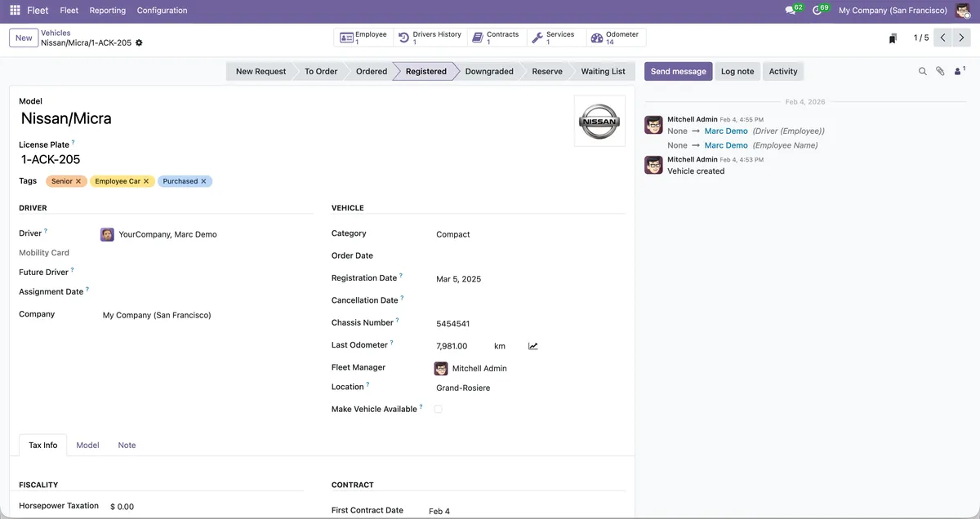Open the Configuration menu
The height and width of the screenshot is (519, 980).
point(162,11)
